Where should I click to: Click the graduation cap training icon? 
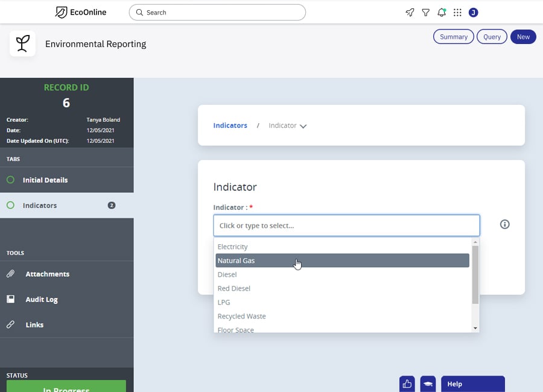pyautogui.click(x=428, y=384)
